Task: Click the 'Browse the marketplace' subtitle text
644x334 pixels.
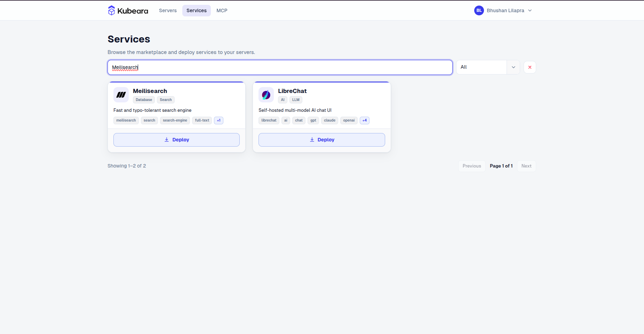Action: click(181, 52)
